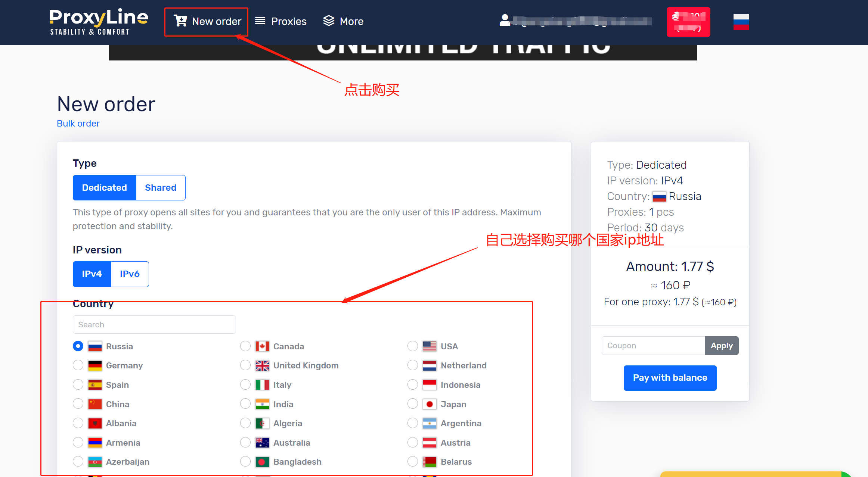The width and height of the screenshot is (868, 477).
Task: Click the Belarus flag icon
Action: click(x=430, y=462)
